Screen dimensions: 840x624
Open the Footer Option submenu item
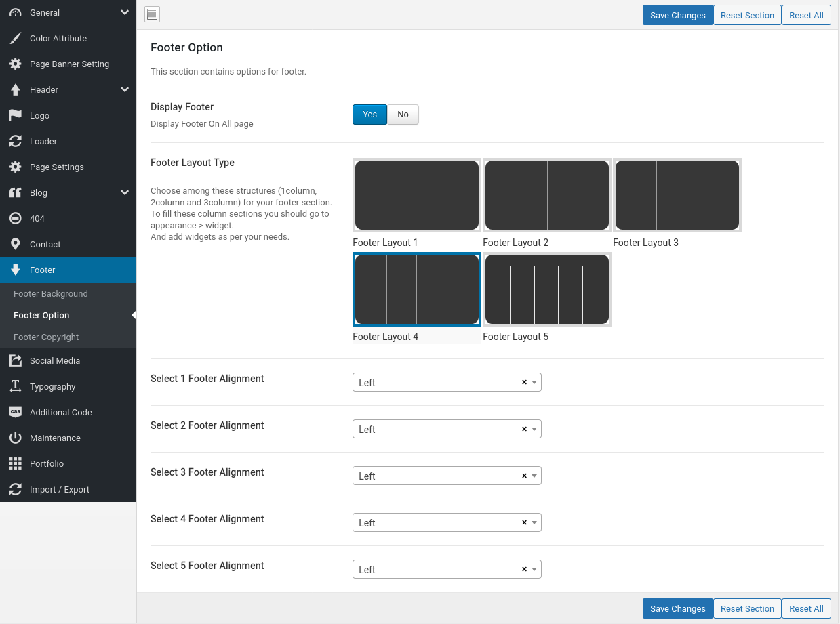click(68, 315)
